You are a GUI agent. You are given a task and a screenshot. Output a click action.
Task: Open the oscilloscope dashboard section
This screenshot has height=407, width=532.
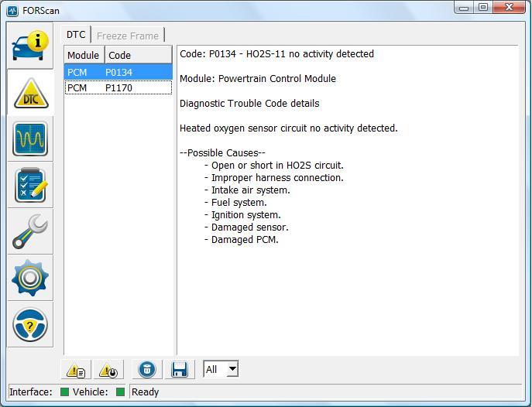tap(30, 139)
